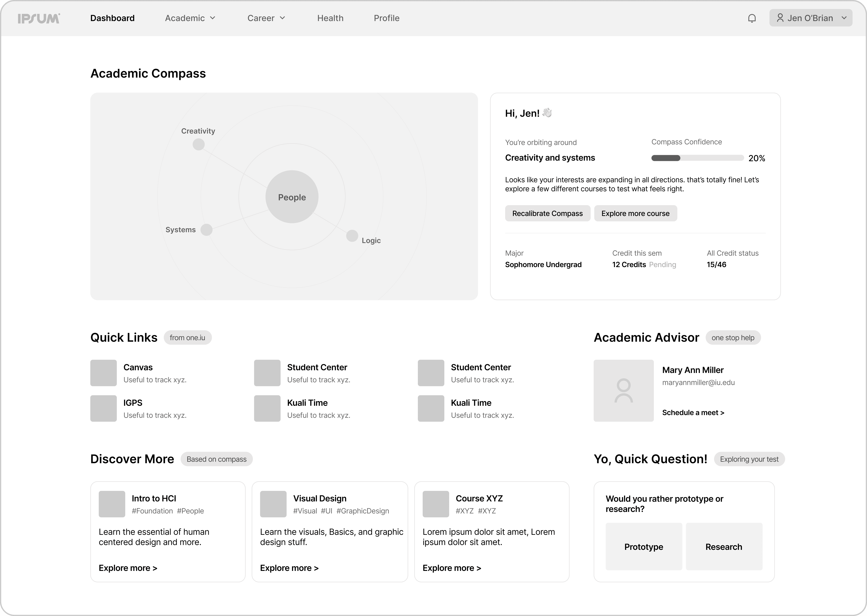Click the Canvas quick link icon
Viewport: 867px width, 616px height.
pyautogui.click(x=103, y=373)
